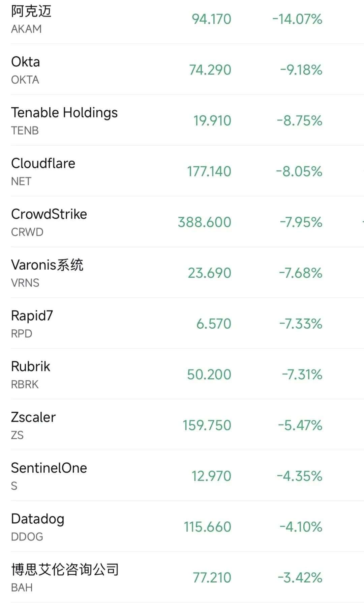Image resolution: width=364 pixels, height=603 pixels.
Task: Click the Datadog -4.10% change value
Action: click(301, 527)
